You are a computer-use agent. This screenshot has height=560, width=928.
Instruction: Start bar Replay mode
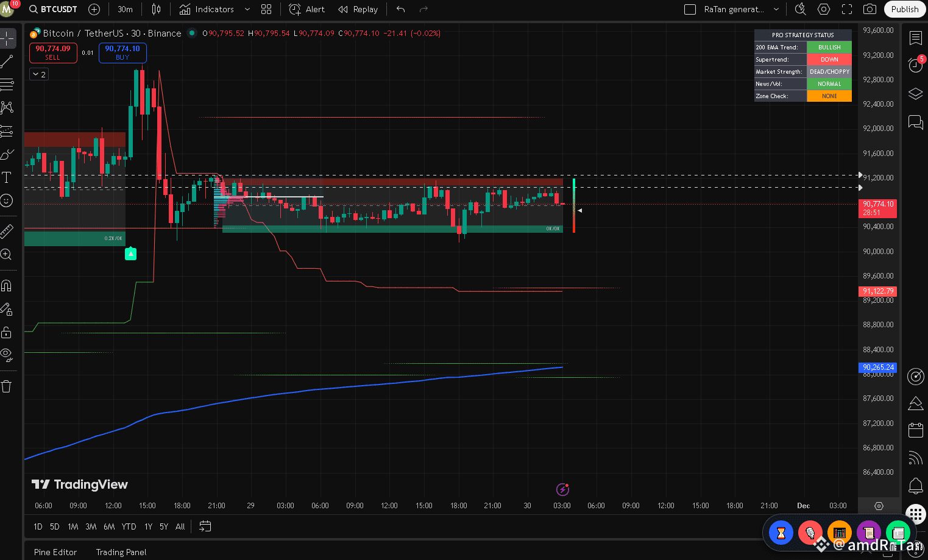point(358,9)
